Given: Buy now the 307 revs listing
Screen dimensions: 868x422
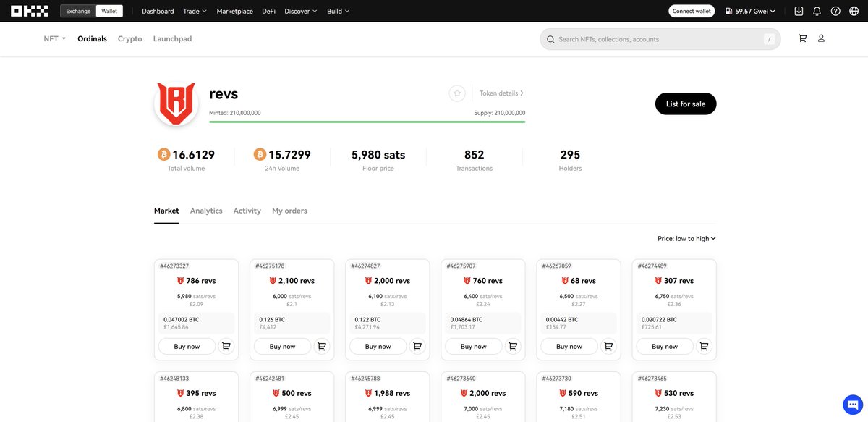Looking at the screenshot, I should pos(664,347).
